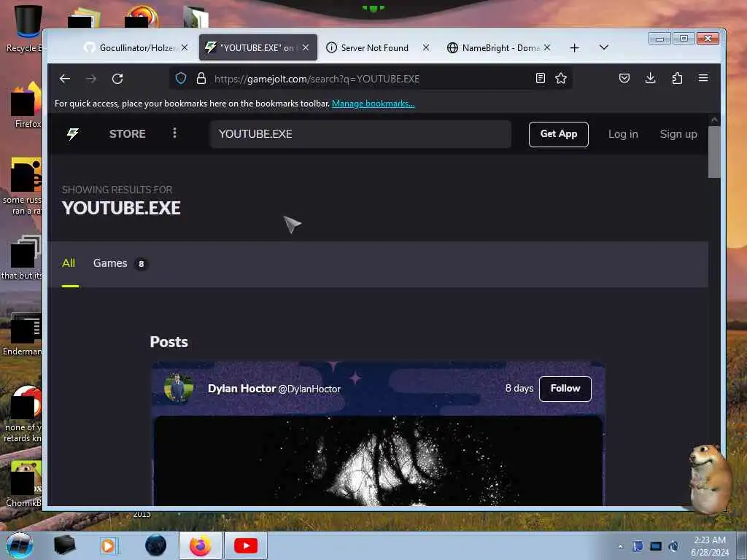This screenshot has width=747, height=560.
Task: Select the Enderman desktop icon
Action: point(23,333)
